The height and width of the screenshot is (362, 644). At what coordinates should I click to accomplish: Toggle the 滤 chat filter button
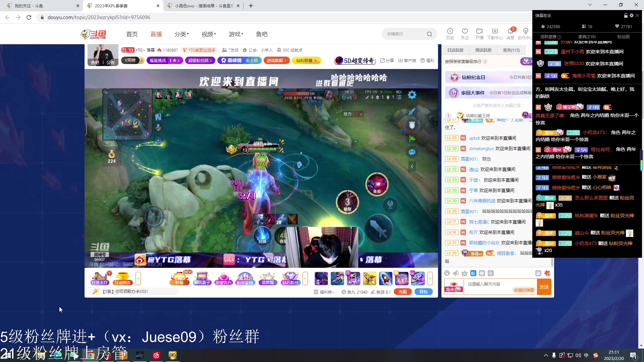point(538,273)
